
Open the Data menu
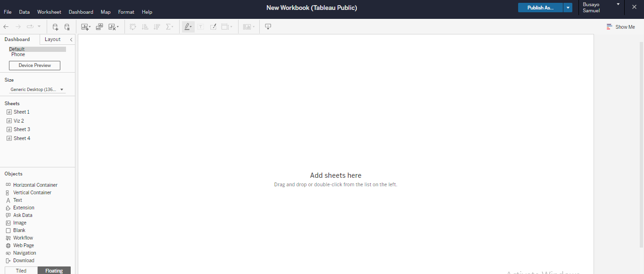pyautogui.click(x=24, y=12)
